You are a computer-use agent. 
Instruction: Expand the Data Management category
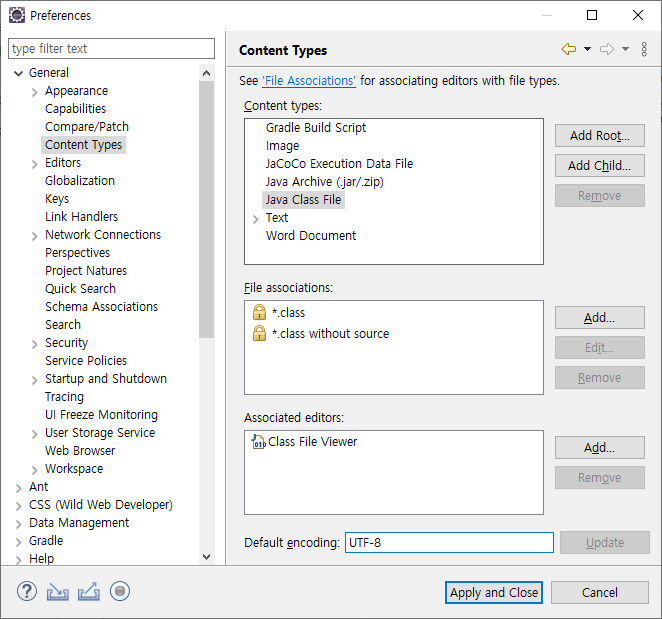point(18,524)
